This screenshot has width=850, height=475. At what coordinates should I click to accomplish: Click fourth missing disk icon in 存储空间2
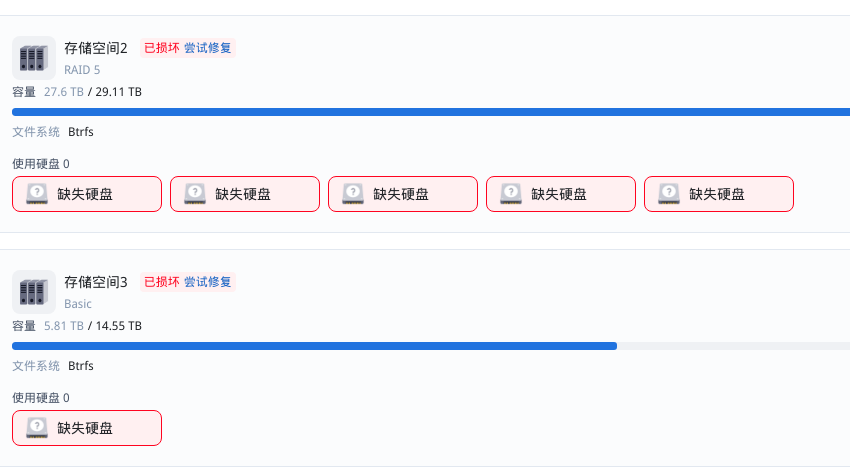point(511,194)
